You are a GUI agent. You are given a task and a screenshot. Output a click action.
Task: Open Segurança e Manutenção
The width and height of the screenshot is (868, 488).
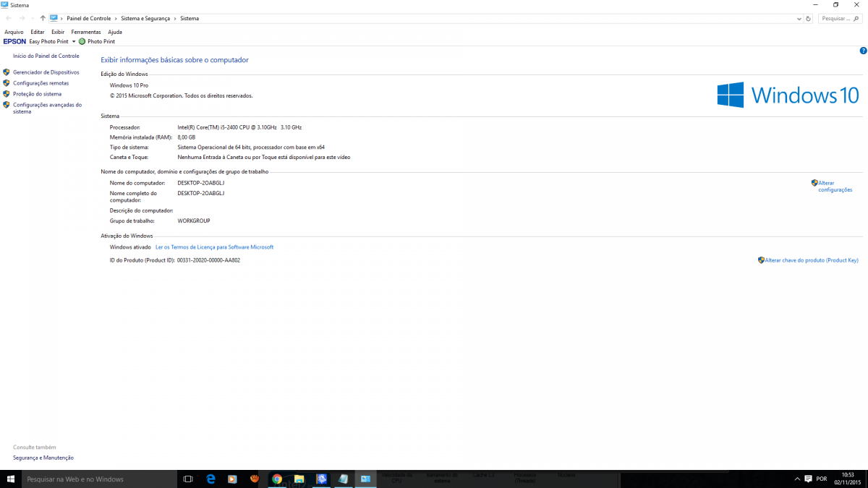click(x=43, y=458)
